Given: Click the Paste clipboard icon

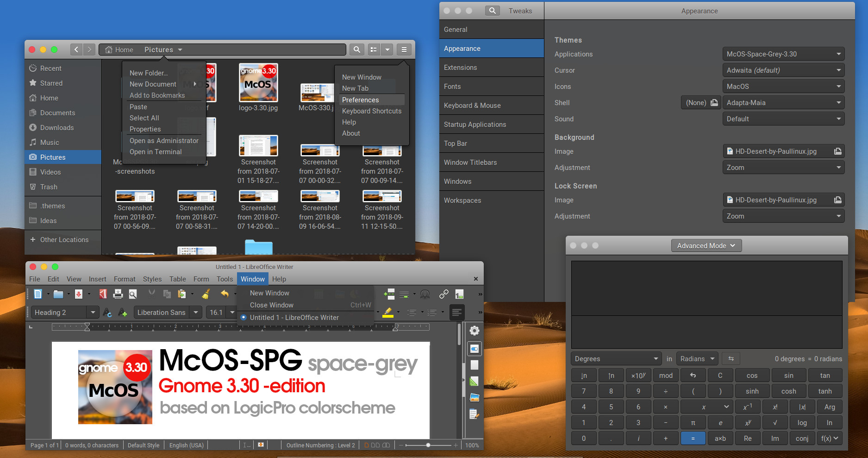Looking at the screenshot, I should [182, 294].
